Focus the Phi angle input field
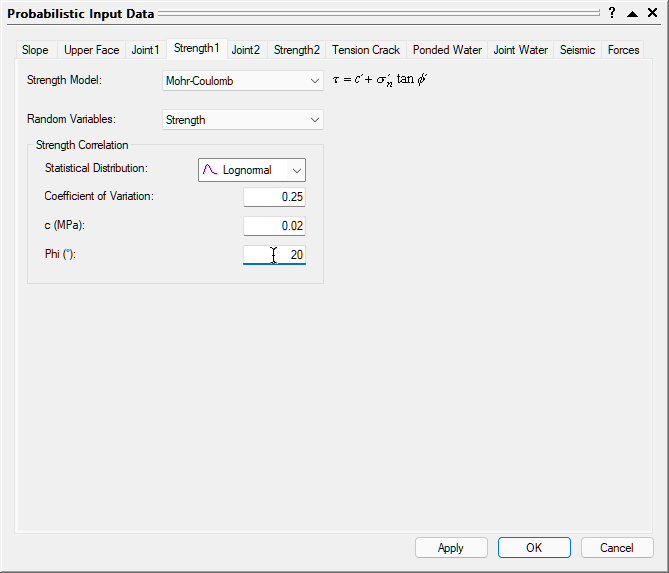The width and height of the screenshot is (669, 573). point(274,255)
